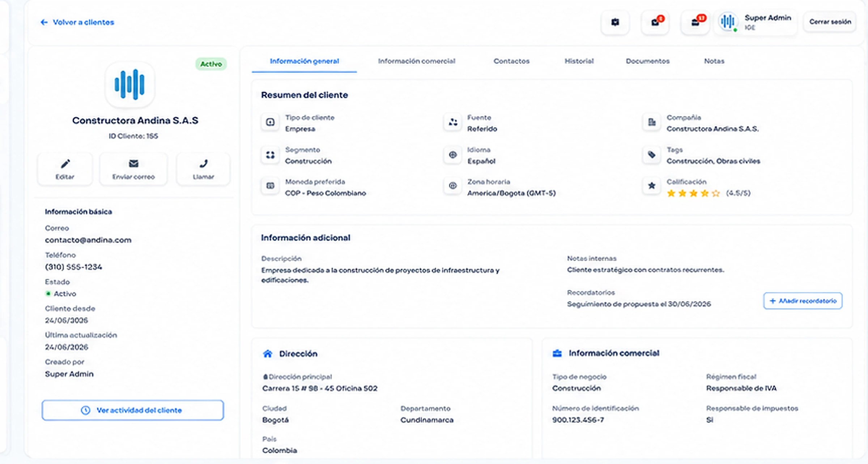The width and height of the screenshot is (868, 464).
Task: Click the Volver a clientes link
Action: pyautogui.click(x=84, y=22)
